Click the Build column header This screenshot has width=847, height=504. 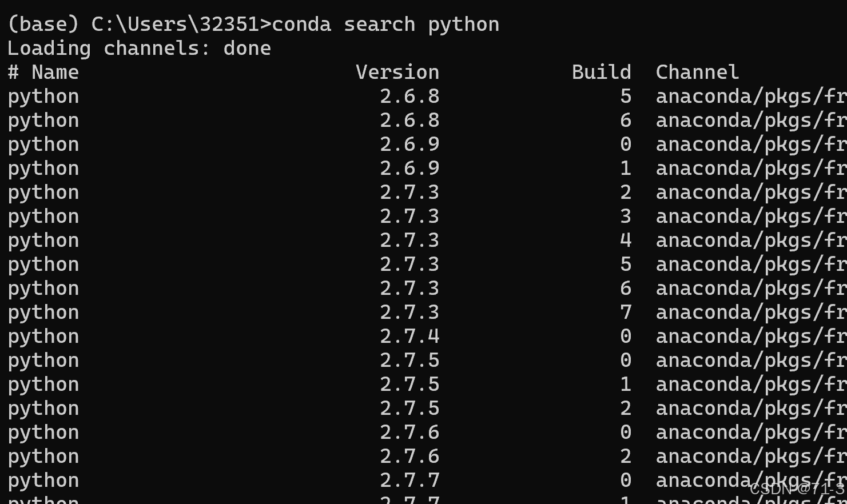pyautogui.click(x=601, y=71)
